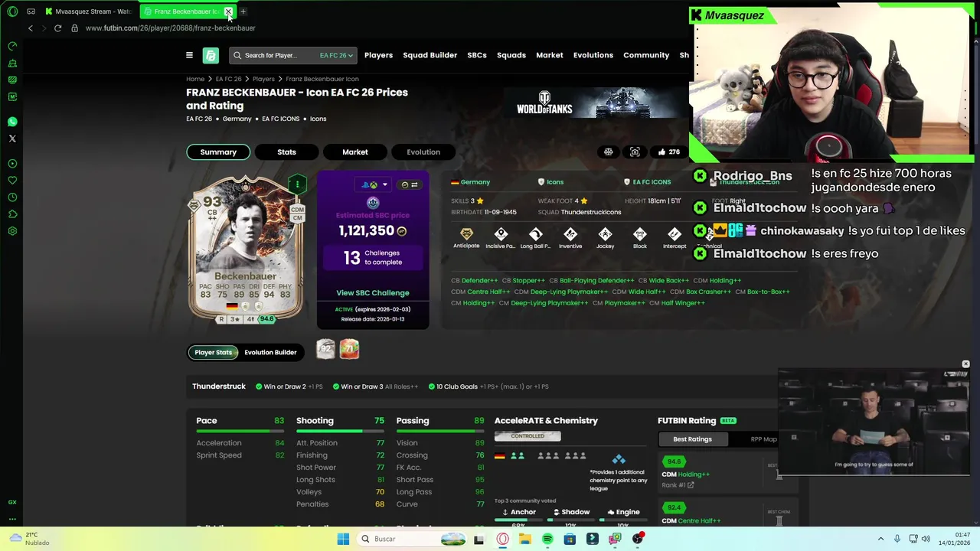Open Spotify from the taskbar
This screenshot has height=551, width=980.
coord(547,539)
